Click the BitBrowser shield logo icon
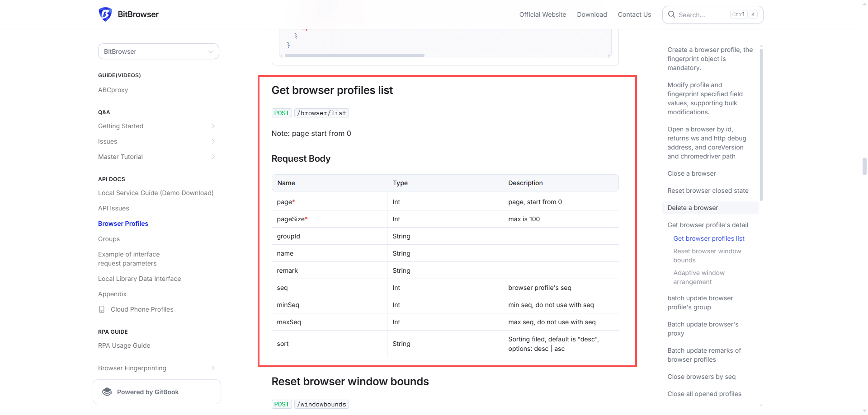 (x=105, y=14)
